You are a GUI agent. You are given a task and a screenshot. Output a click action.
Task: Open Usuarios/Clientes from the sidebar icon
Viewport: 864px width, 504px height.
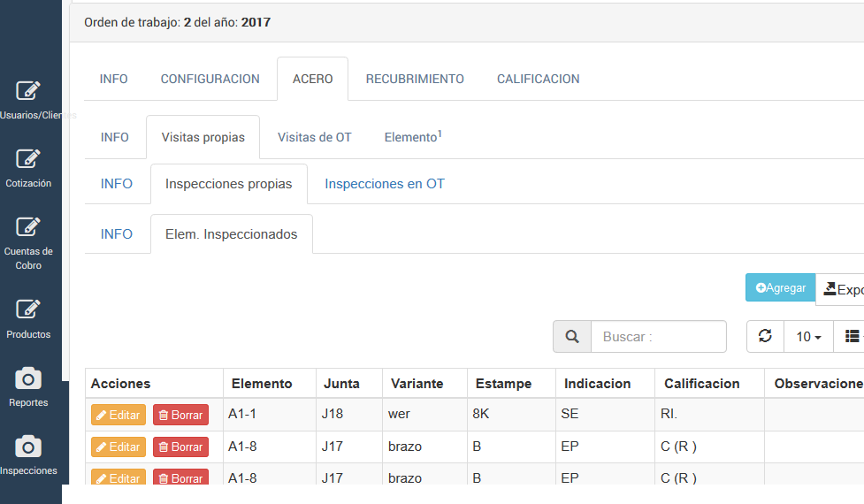(28, 91)
